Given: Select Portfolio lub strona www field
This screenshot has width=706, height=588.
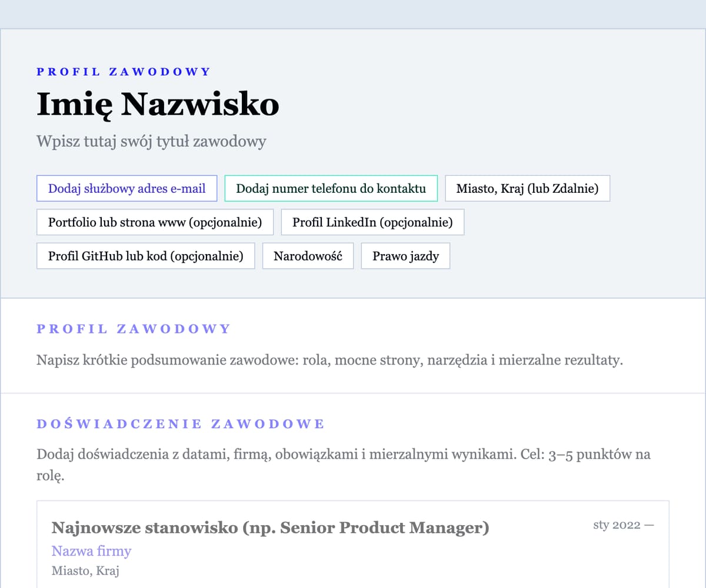Looking at the screenshot, I should pos(155,223).
